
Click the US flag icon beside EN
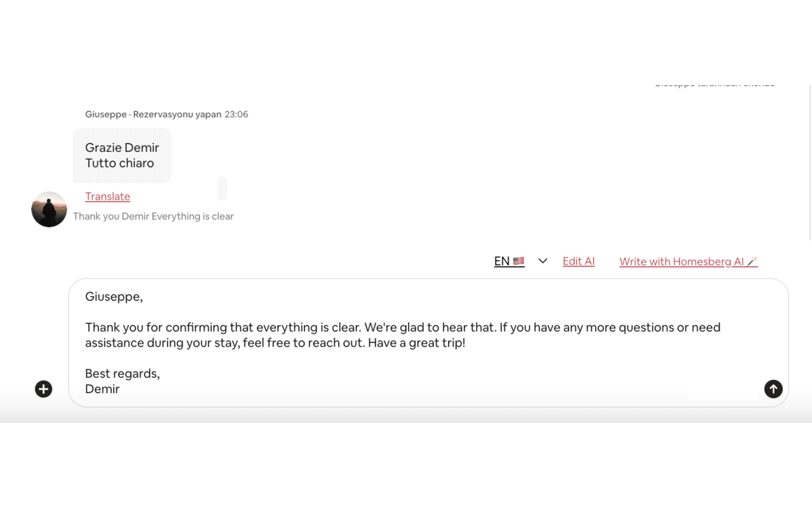tap(518, 260)
